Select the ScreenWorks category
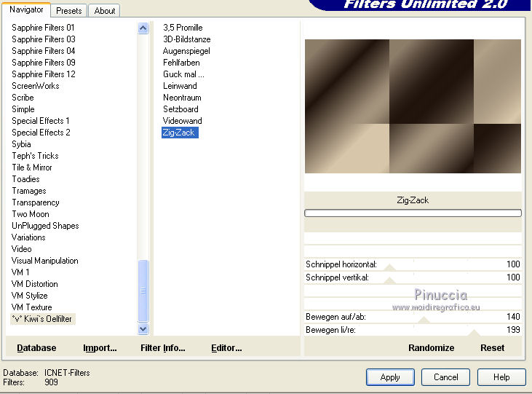532x394 pixels. coord(35,86)
